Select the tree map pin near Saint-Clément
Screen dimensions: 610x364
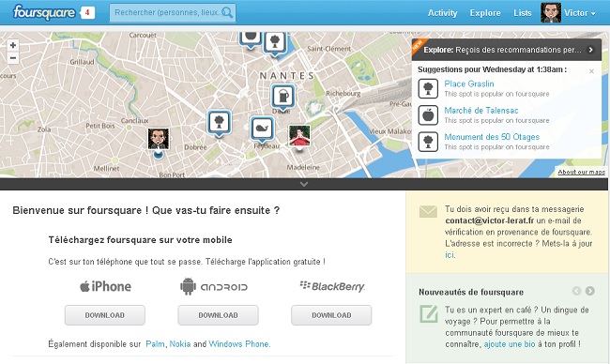275,43
